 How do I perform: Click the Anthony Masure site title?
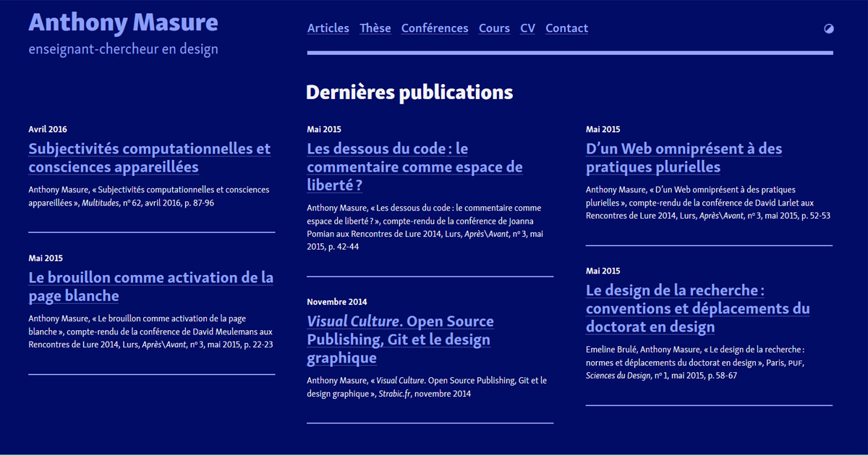point(123,22)
